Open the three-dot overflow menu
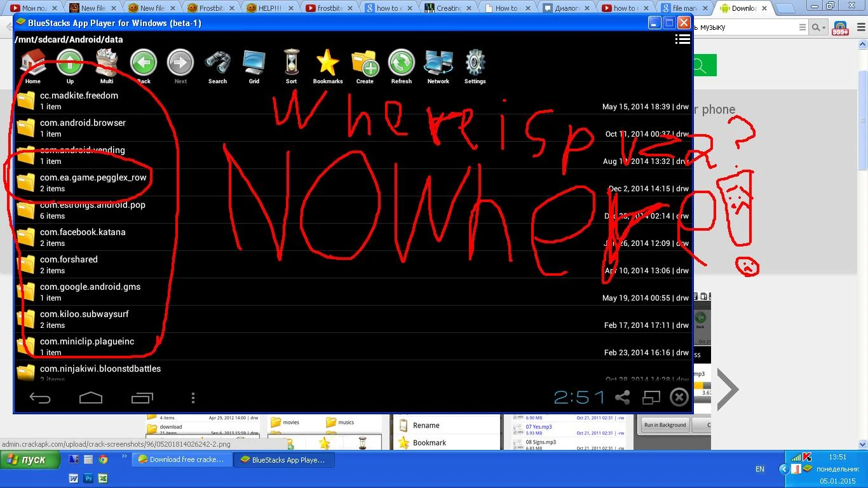 (x=193, y=398)
